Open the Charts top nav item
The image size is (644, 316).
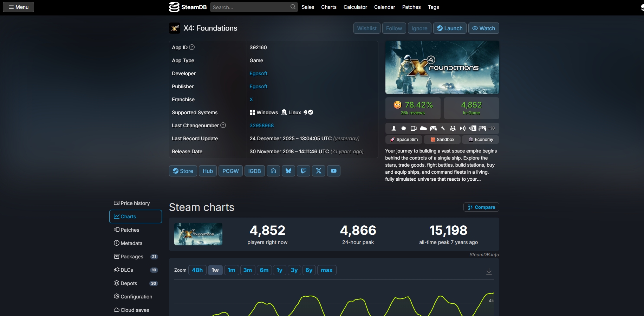329,7
